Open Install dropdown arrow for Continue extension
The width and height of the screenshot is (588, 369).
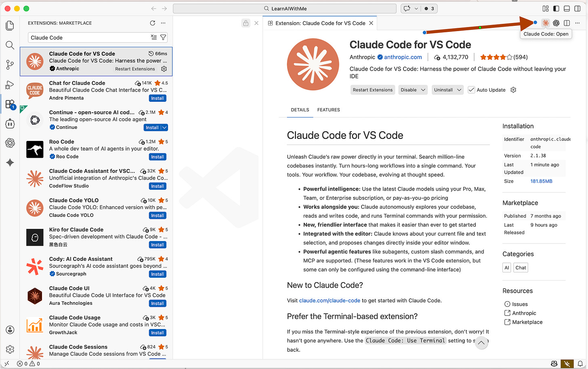coord(164,128)
